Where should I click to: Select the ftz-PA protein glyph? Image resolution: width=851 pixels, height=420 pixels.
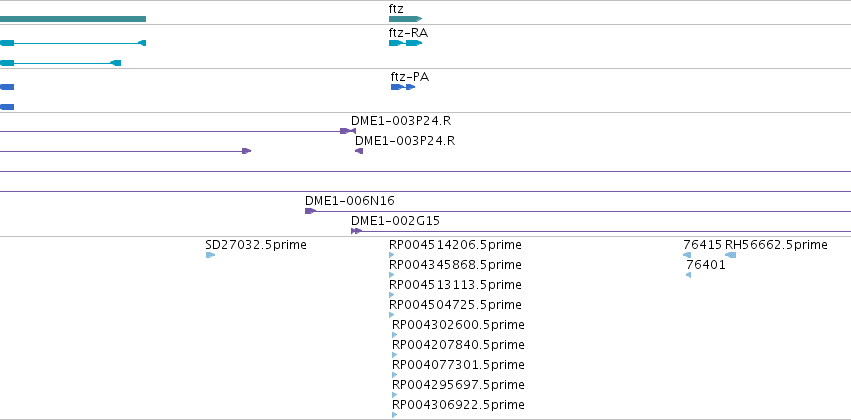pyautogui.click(x=403, y=87)
